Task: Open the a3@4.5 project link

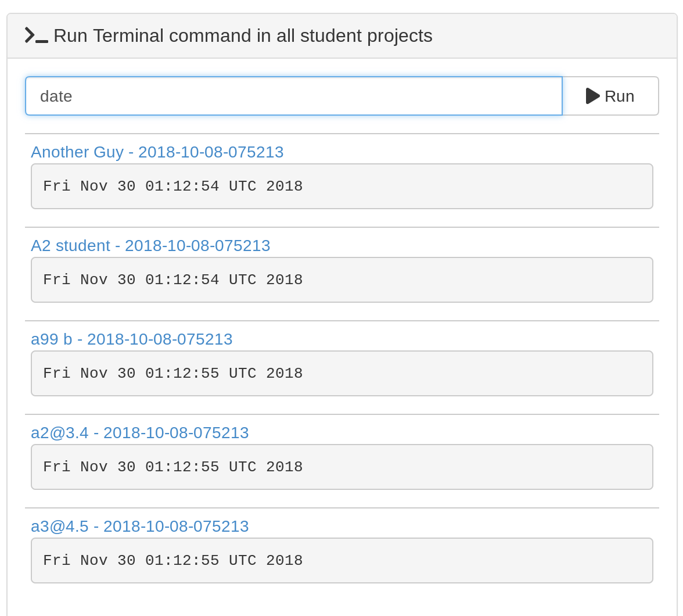Action: pyautogui.click(x=139, y=527)
